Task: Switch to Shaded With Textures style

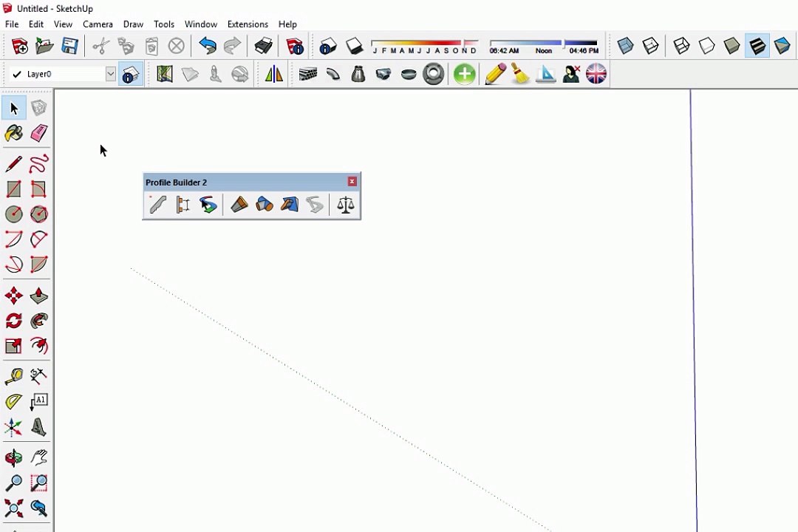Action: 757,46
